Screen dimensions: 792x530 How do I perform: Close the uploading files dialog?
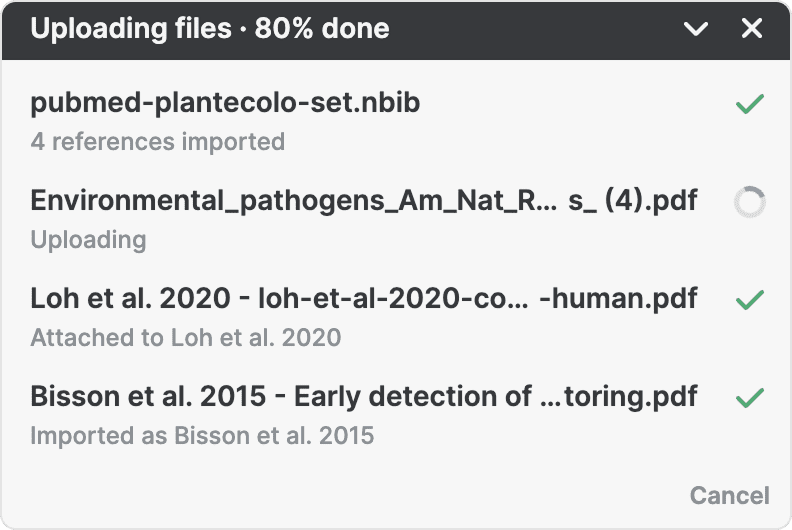point(752,29)
